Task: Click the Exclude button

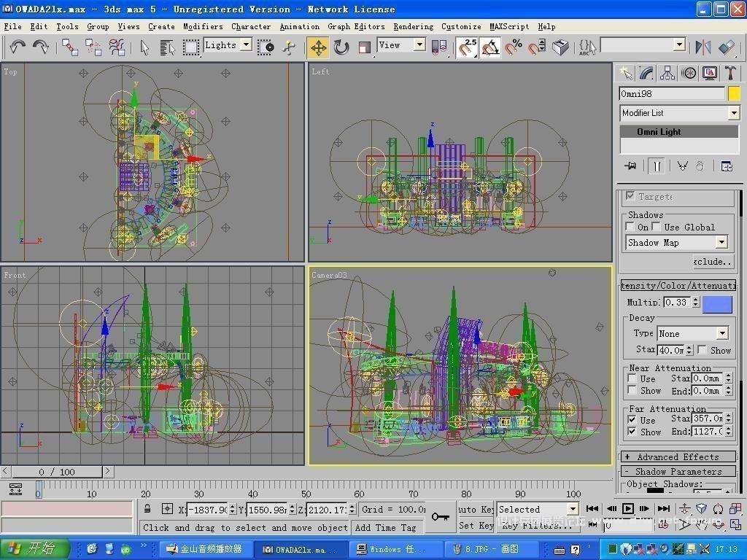Action: (713, 262)
